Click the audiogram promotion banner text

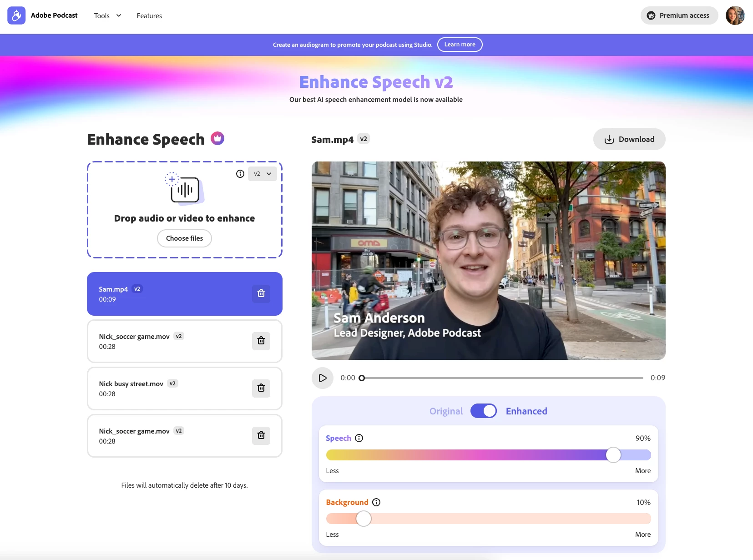click(x=353, y=45)
